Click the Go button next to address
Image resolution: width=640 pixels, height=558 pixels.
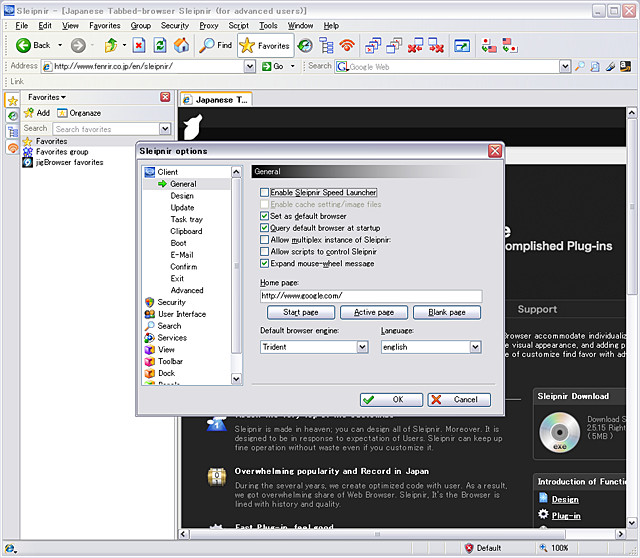pyautogui.click(x=273, y=66)
